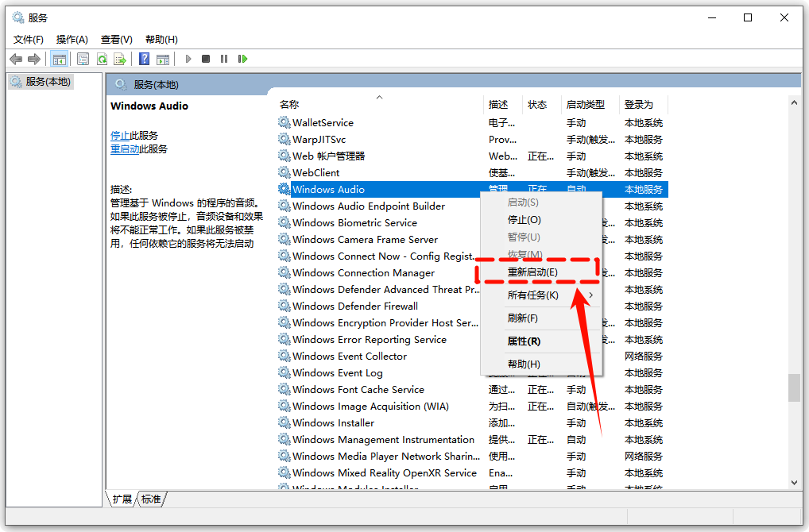Click the Start service play icon
This screenshot has width=809, height=532.
coord(188,60)
